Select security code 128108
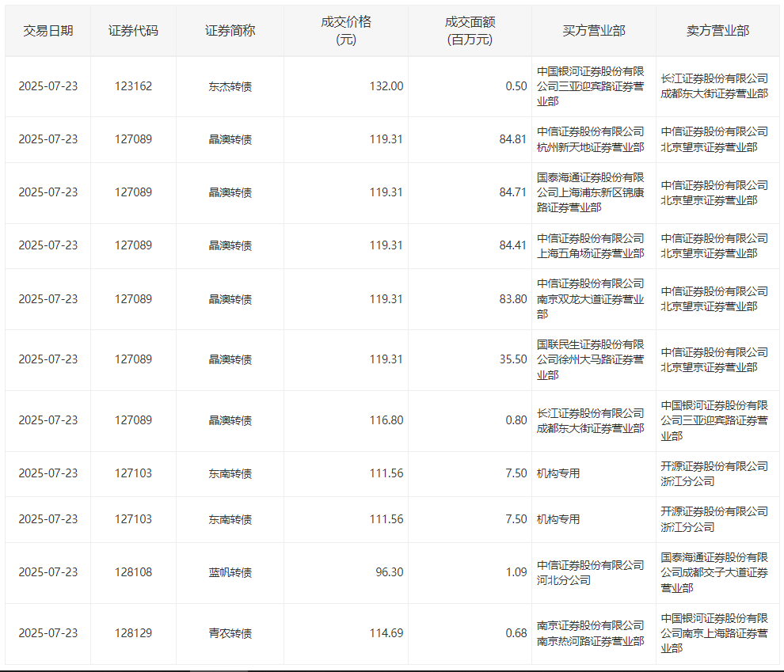The width and height of the screenshot is (784, 672). (133, 572)
